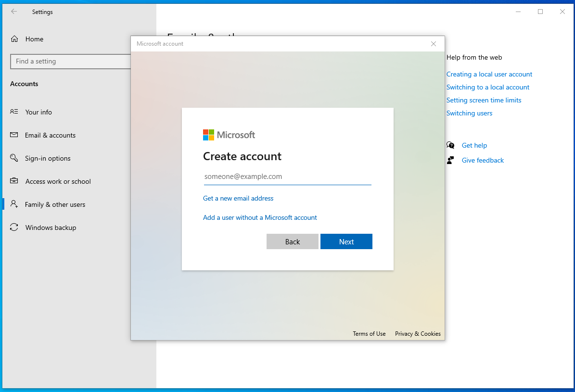575x392 pixels.
Task: Click the Create account heading
Action: pos(243,157)
